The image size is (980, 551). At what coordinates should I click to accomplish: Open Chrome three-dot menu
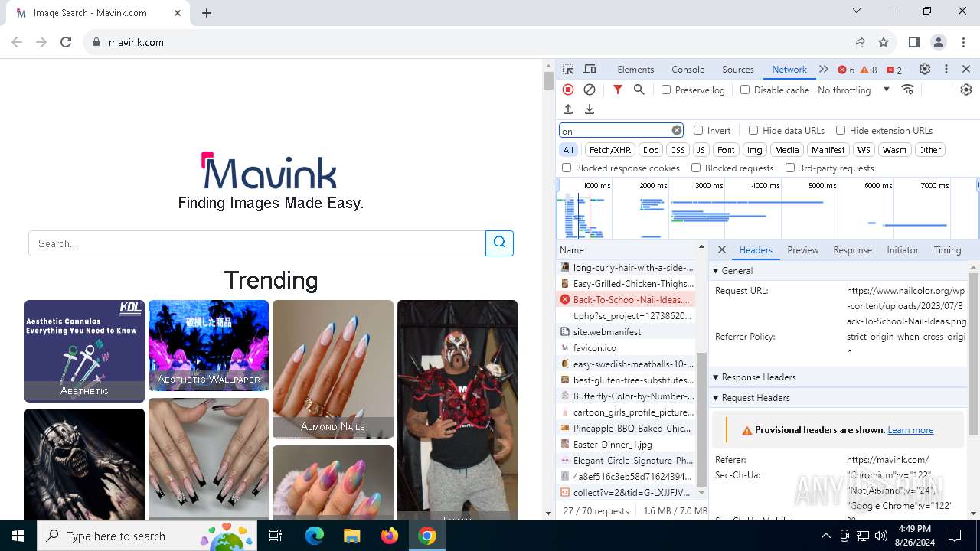pyautogui.click(x=963, y=42)
